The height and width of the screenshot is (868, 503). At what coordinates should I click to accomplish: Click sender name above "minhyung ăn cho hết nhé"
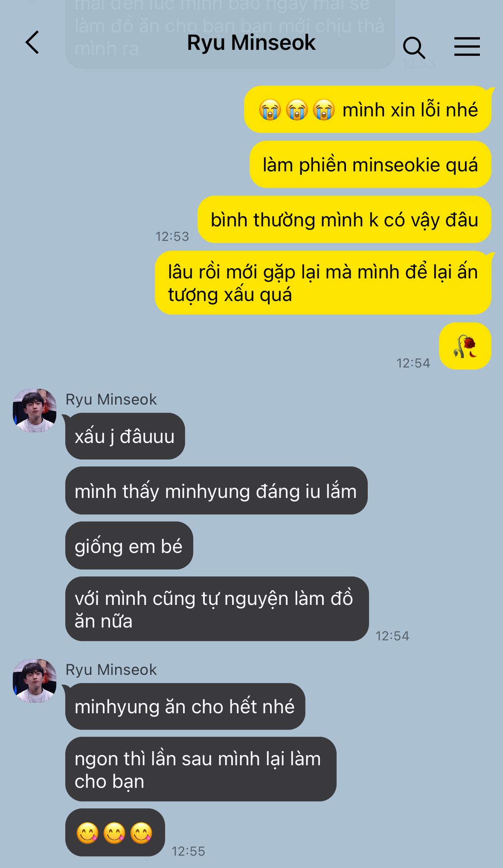111,670
